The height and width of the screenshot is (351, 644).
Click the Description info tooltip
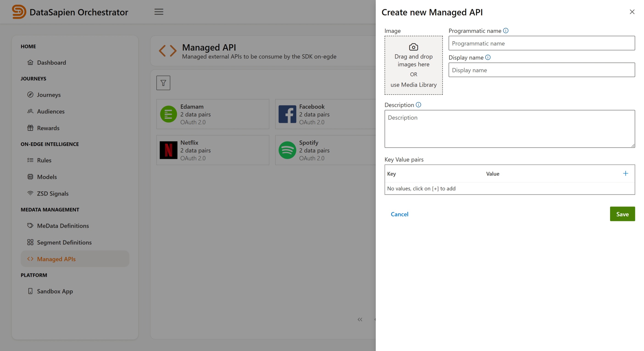point(419,105)
